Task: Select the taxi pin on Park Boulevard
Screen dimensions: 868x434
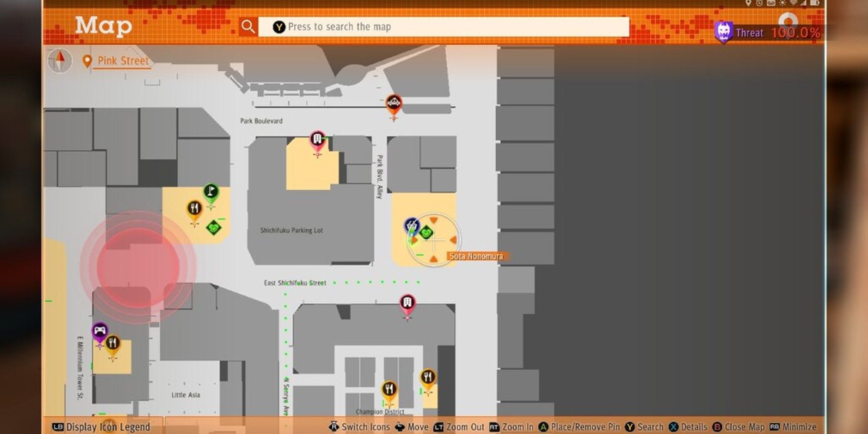Action: coord(394,104)
